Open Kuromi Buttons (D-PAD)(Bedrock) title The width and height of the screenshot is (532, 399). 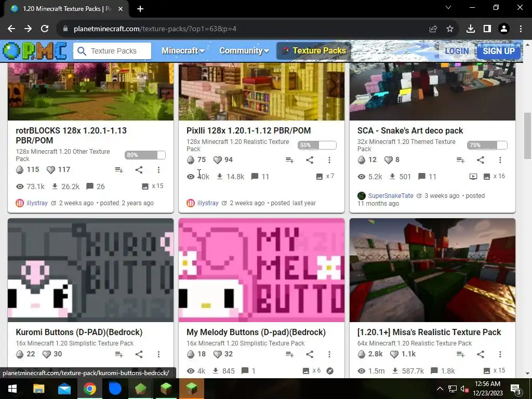point(79,332)
